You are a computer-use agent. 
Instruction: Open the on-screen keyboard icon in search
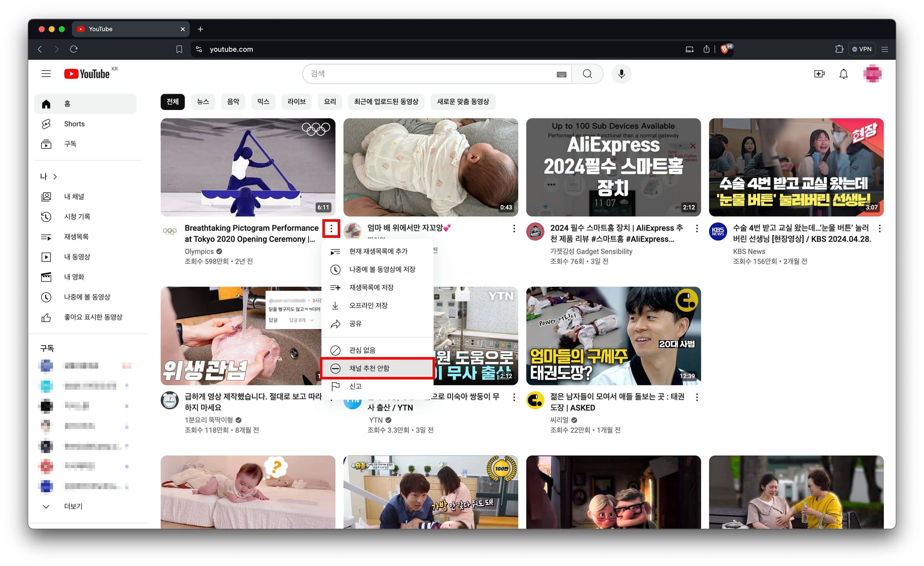click(x=561, y=74)
